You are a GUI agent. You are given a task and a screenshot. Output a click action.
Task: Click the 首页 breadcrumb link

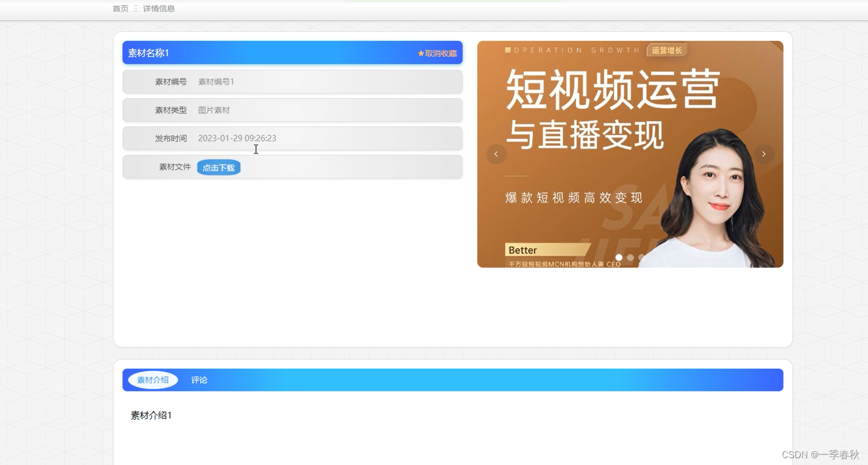coord(120,8)
